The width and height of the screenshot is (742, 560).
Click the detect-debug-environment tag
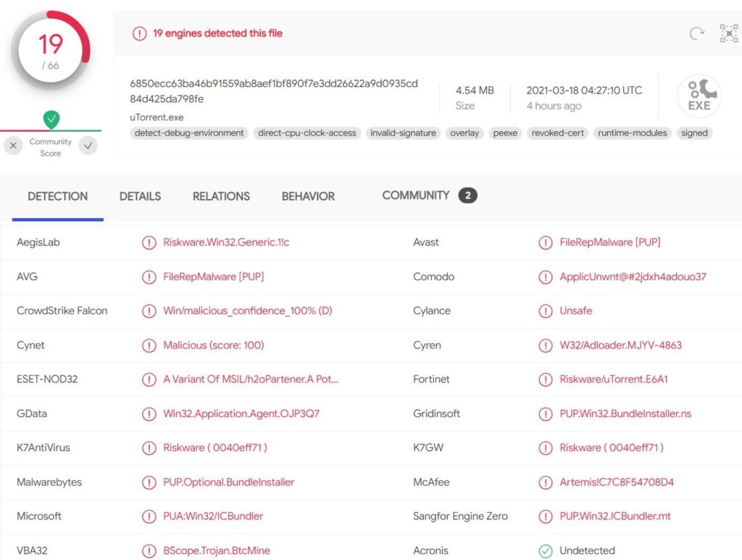pyautogui.click(x=189, y=133)
